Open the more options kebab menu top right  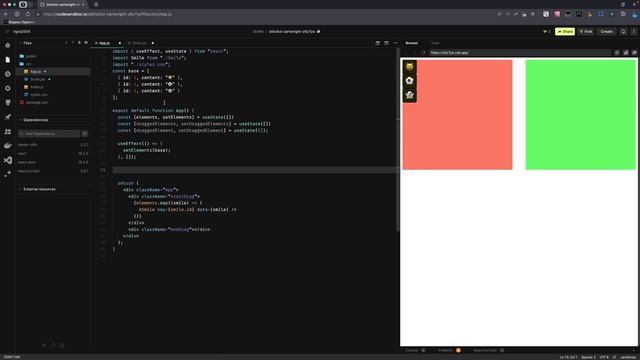pos(633,31)
